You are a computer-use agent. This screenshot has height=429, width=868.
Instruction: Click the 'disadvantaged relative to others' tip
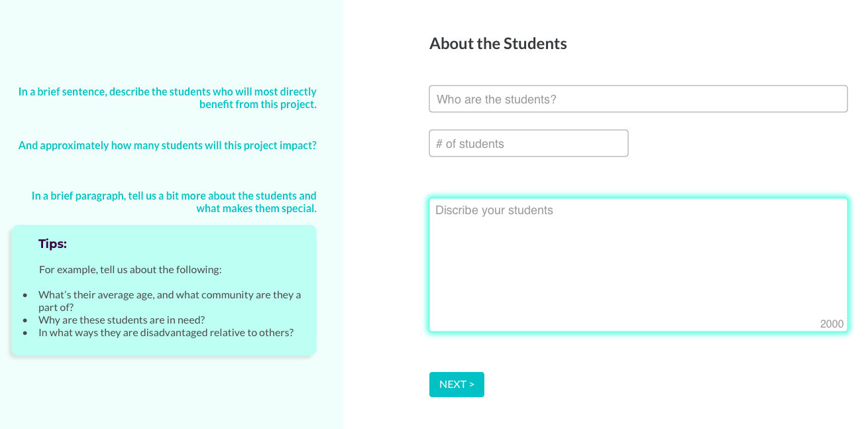click(x=166, y=332)
